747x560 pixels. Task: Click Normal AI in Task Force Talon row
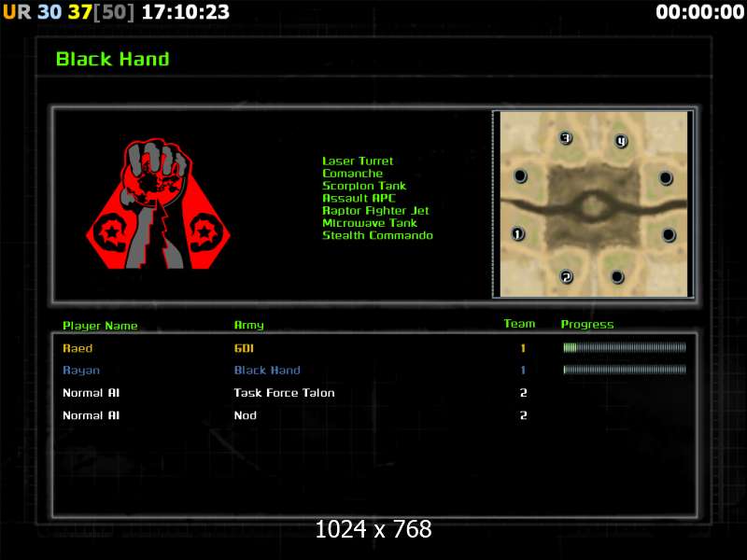click(91, 393)
